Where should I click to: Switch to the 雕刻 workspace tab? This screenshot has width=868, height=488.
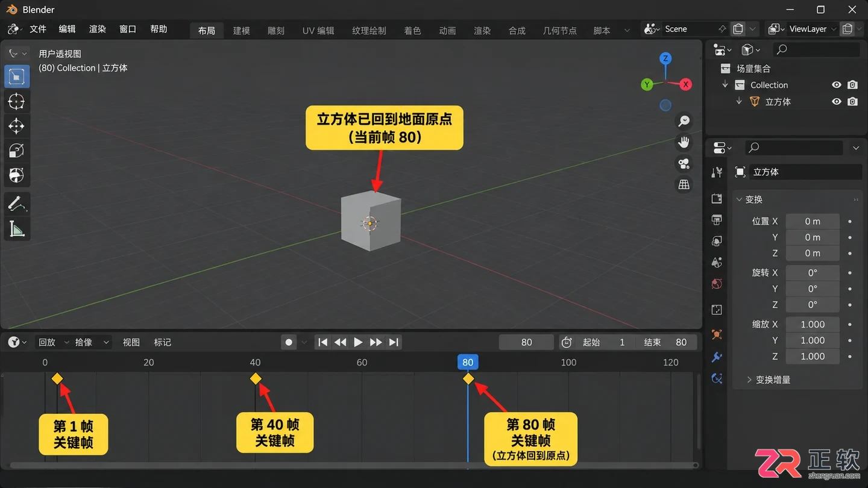tap(275, 31)
